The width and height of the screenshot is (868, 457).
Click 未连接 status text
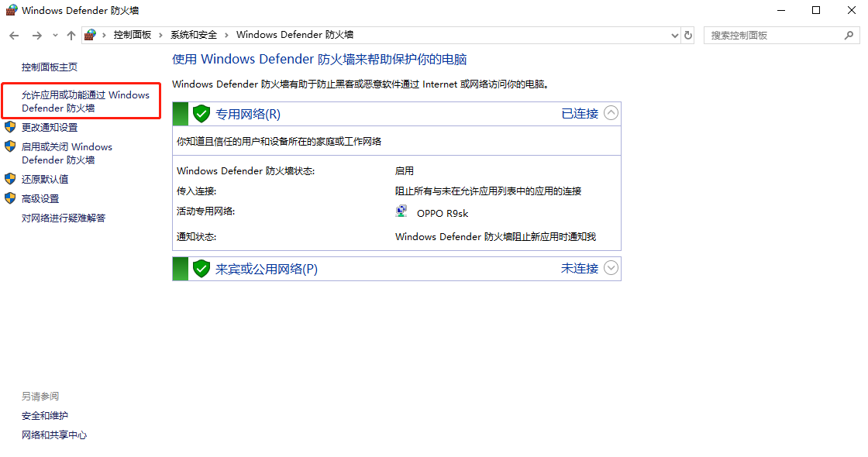580,268
